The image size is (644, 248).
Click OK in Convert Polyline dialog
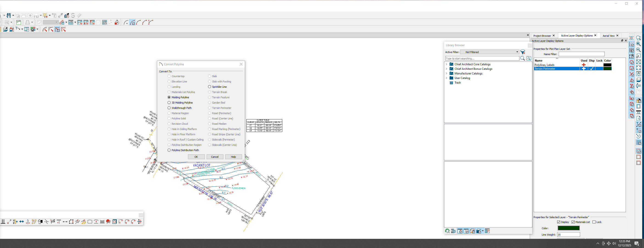(196, 157)
